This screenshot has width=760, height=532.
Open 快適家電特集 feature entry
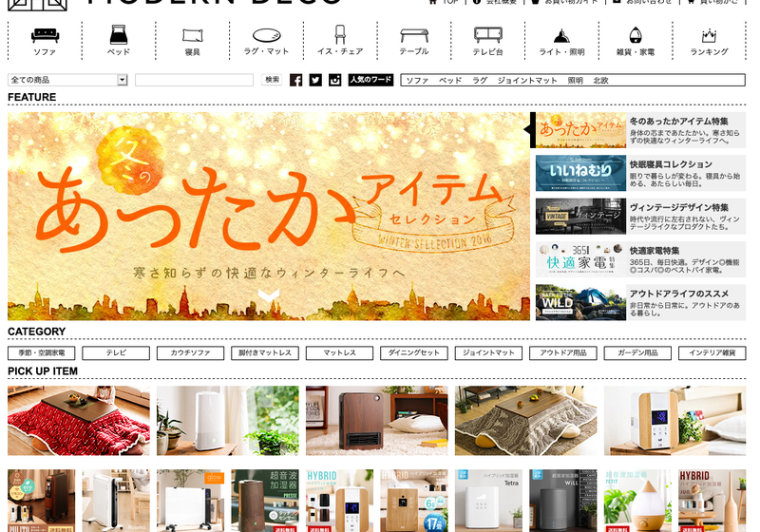[640, 259]
